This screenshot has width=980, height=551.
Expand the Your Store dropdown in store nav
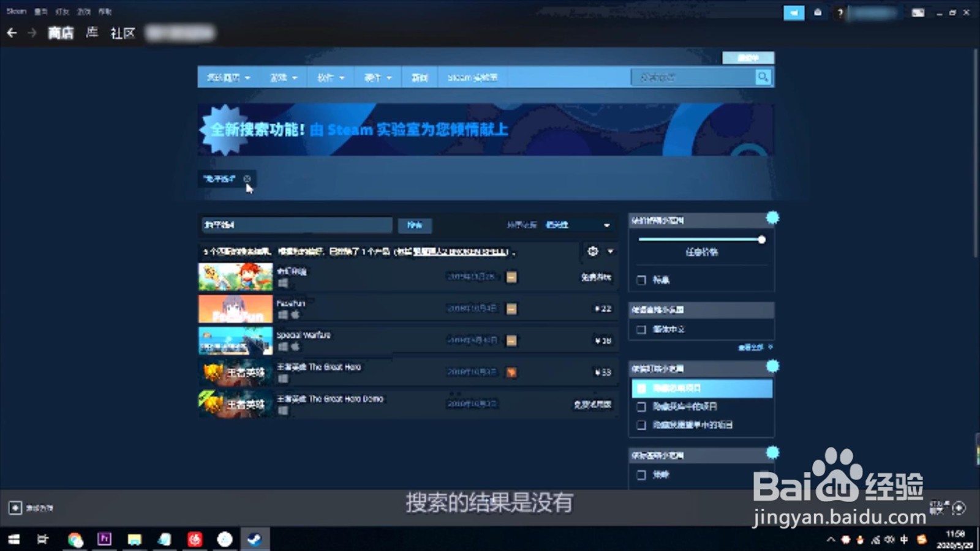229,78
